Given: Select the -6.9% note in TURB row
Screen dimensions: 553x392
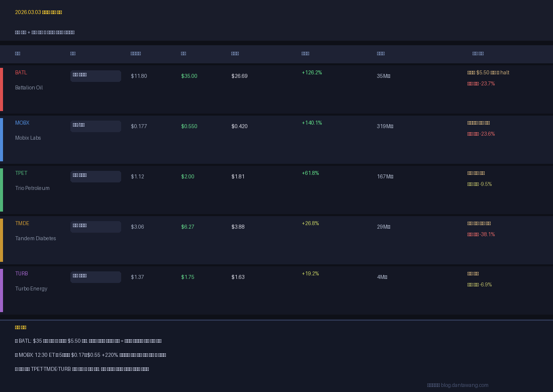Looking at the screenshot, I should (x=480, y=285).
